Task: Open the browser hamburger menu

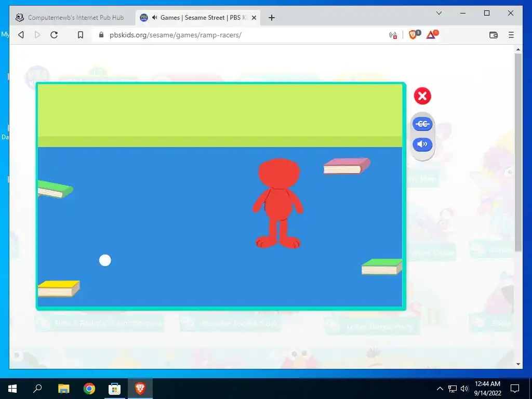Action: (511, 35)
